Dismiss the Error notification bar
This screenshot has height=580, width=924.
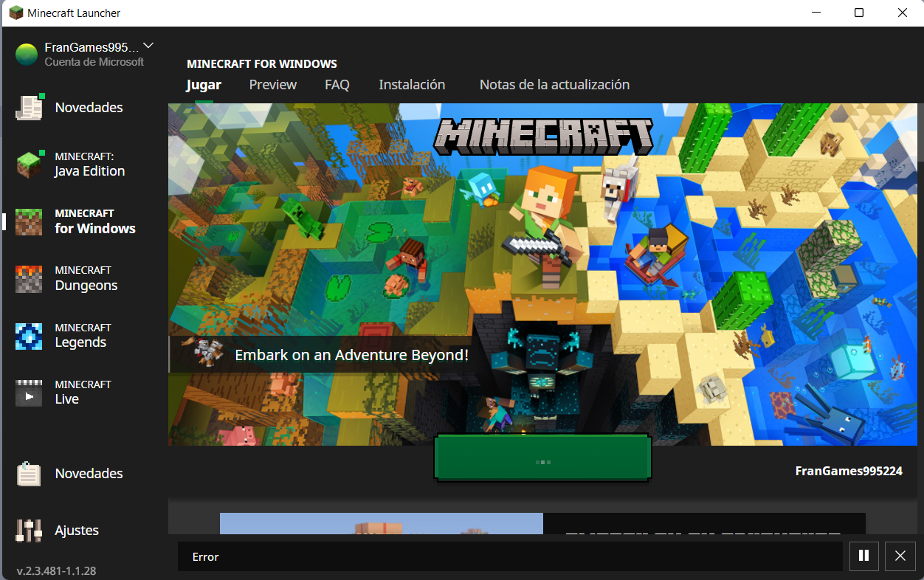pos(900,556)
